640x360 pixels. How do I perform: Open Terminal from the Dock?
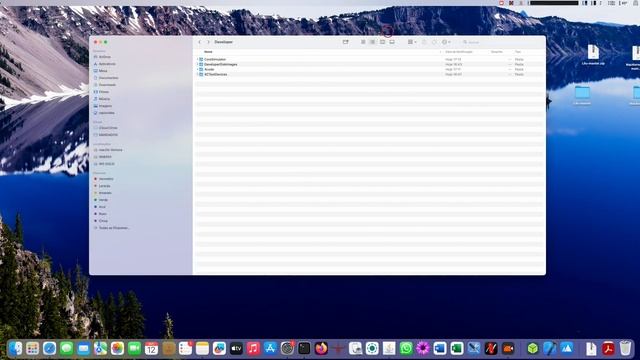click(x=304, y=349)
